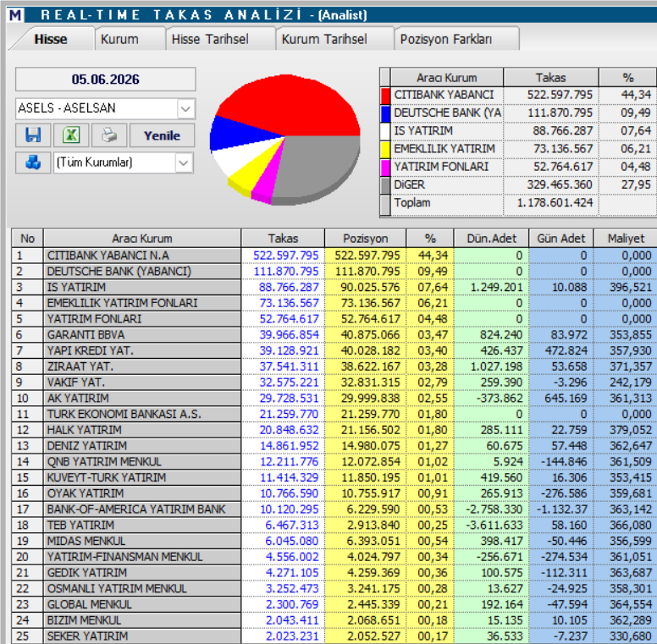Switch to the Hisse tab
Screen dimensions: 657x644
[51, 40]
